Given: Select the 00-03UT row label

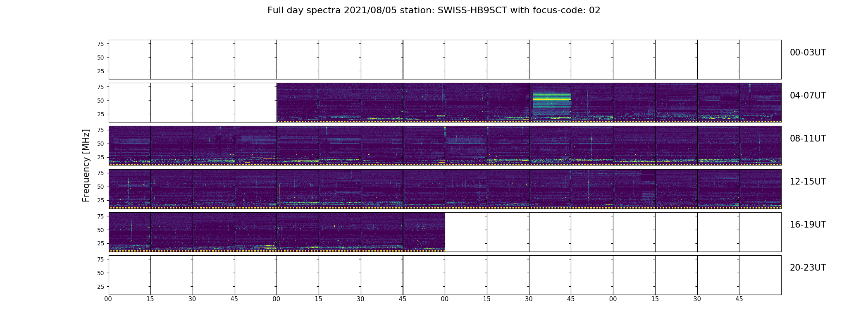Looking at the screenshot, I should pyautogui.click(x=808, y=53).
